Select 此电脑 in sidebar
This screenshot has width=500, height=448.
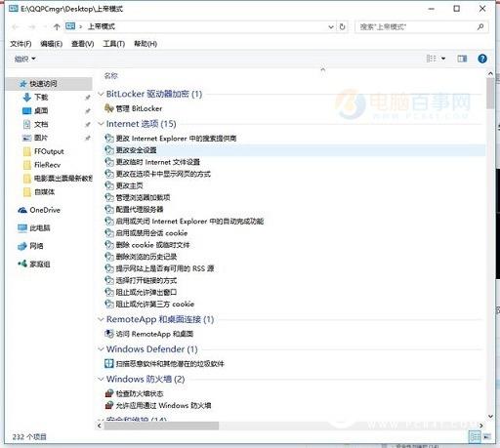(40, 228)
